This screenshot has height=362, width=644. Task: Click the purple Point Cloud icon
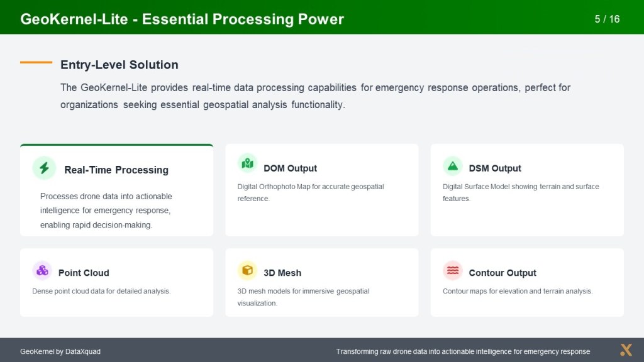pyautogui.click(x=42, y=271)
